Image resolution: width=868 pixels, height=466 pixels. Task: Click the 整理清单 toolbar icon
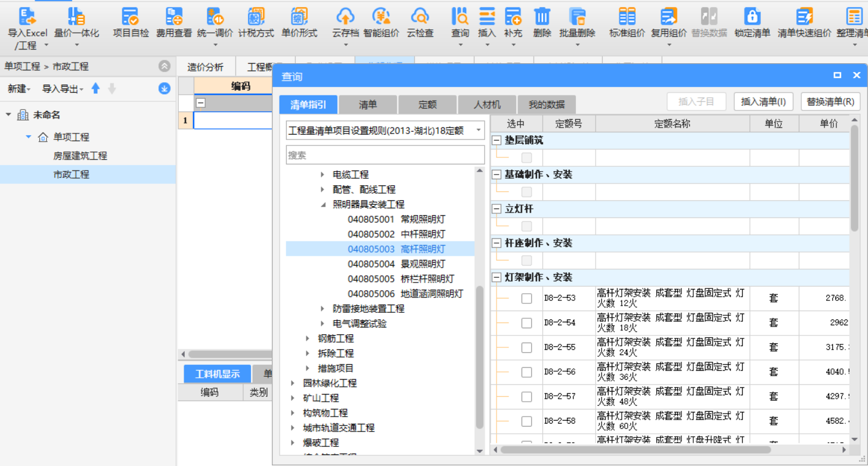(x=854, y=16)
